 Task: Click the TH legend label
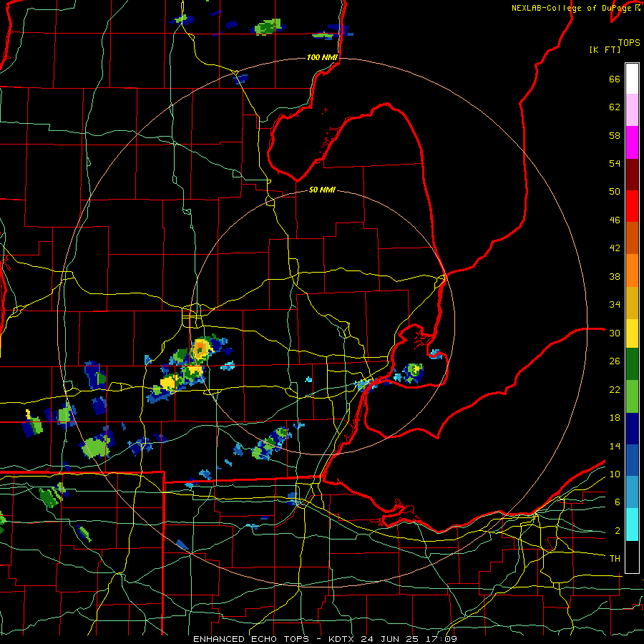pos(615,559)
